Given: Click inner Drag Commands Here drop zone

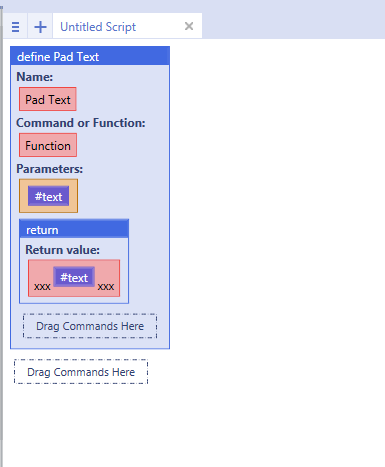Looking at the screenshot, I should click(90, 326).
